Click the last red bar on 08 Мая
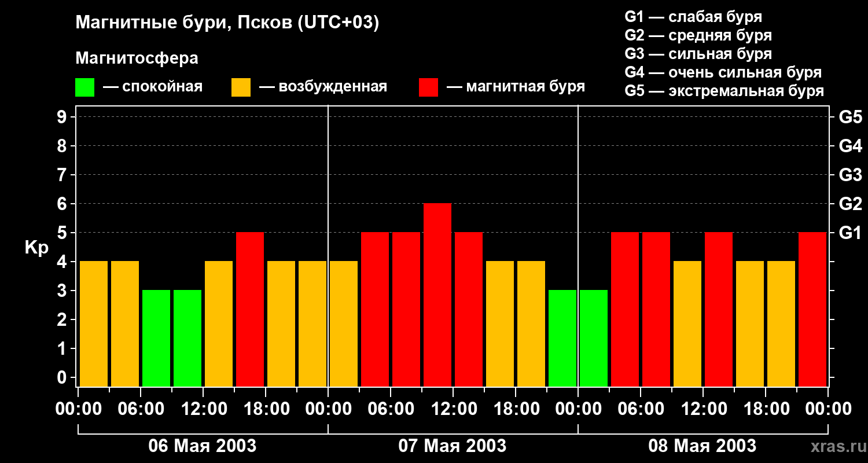 point(812,309)
